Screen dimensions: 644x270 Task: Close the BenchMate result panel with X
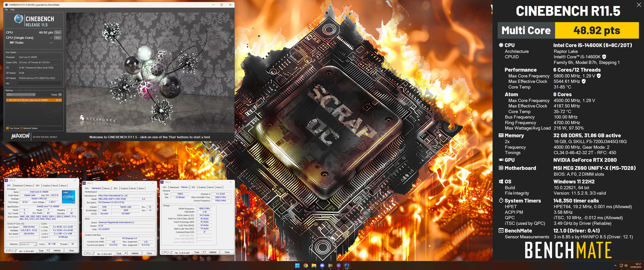coord(639,5)
